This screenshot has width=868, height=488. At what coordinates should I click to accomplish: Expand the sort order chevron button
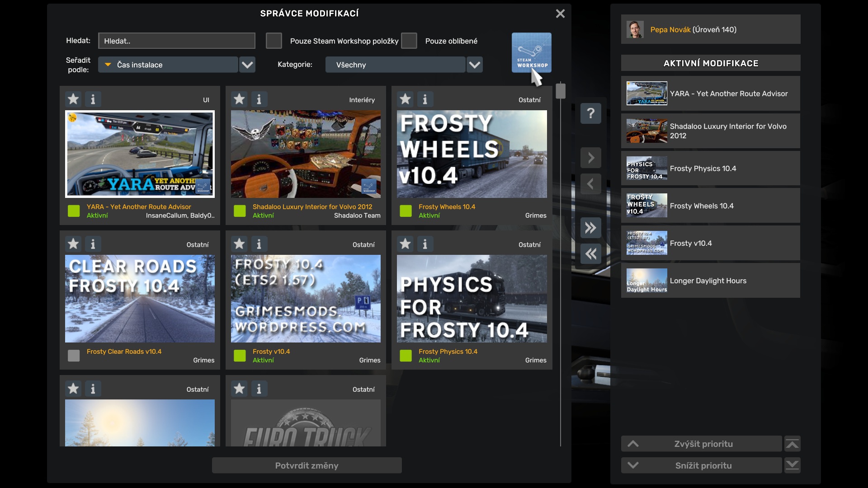(x=247, y=65)
